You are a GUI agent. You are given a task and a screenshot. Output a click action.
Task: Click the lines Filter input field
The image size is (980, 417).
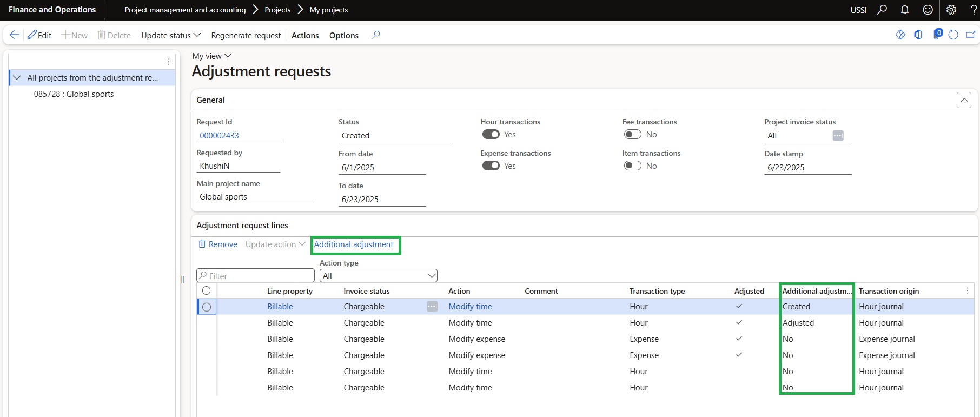pyautogui.click(x=260, y=276)
